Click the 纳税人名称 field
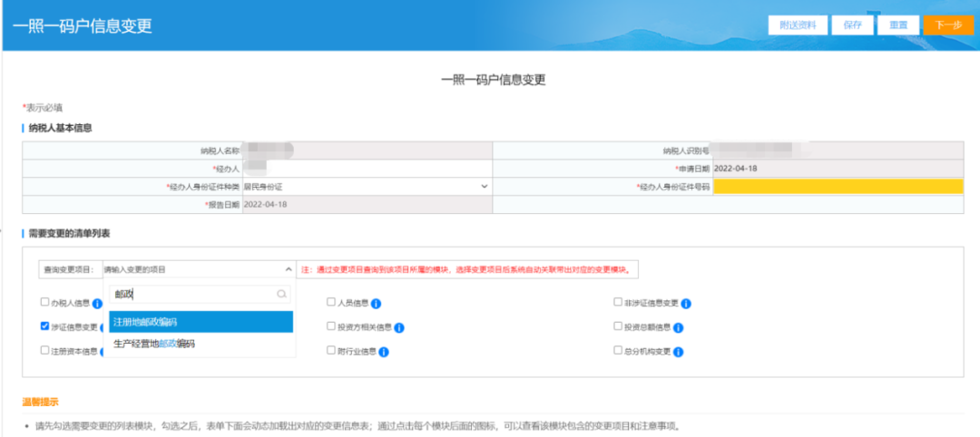This screenshot has width=980, height=437. click(x=367, y=151)
